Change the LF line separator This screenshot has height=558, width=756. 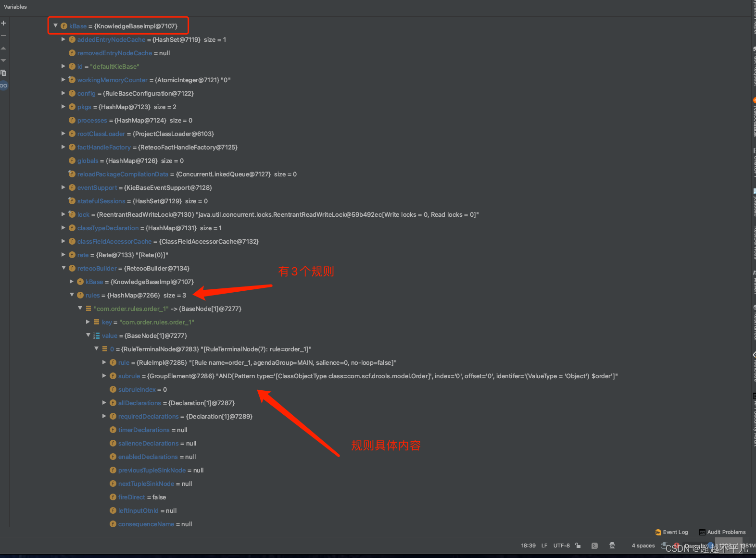[544, 546]
